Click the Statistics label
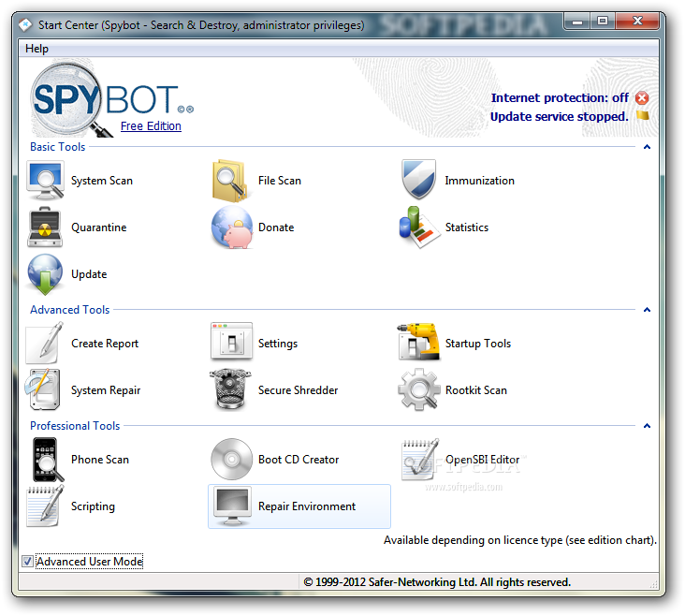The image size is (685, 616). point(467,227)
